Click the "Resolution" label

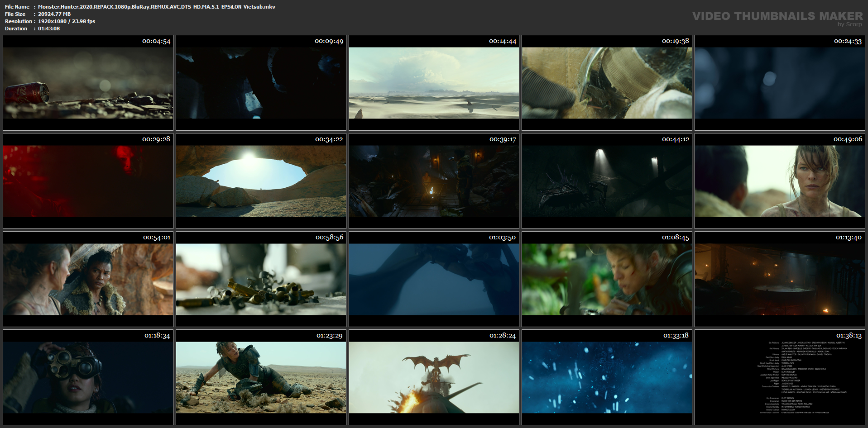(x=19, y=21)
